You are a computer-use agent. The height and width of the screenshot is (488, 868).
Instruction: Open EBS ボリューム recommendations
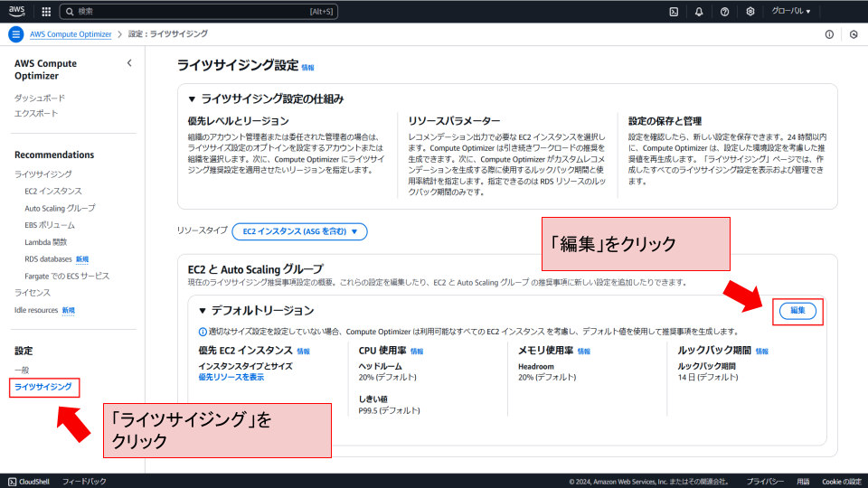click(x=49, y=225)
